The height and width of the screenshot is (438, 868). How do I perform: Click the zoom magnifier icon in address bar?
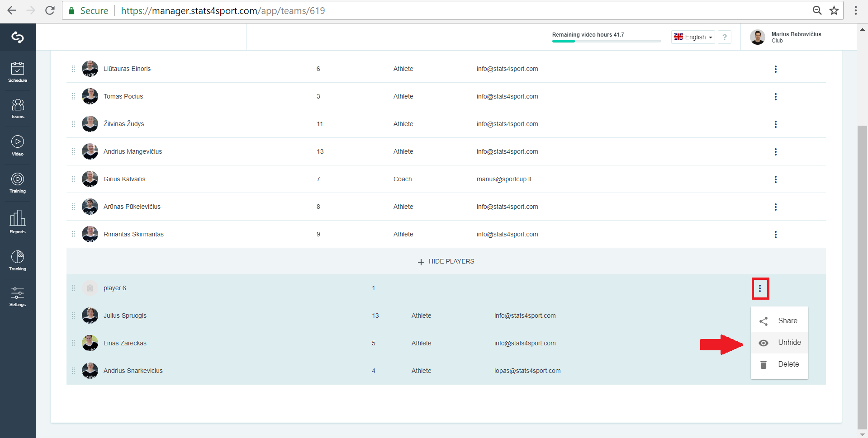coord(817,10)
